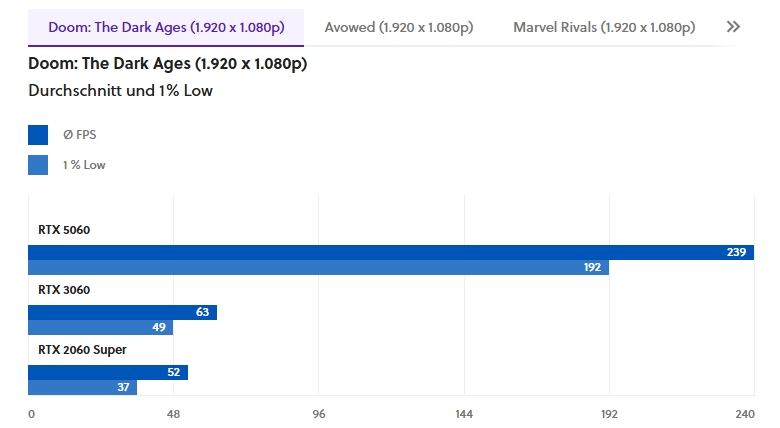This screenshot has width=780, height=428.
Task: Select the RTX 3060 average FPS bar
Action: (122, 312)
